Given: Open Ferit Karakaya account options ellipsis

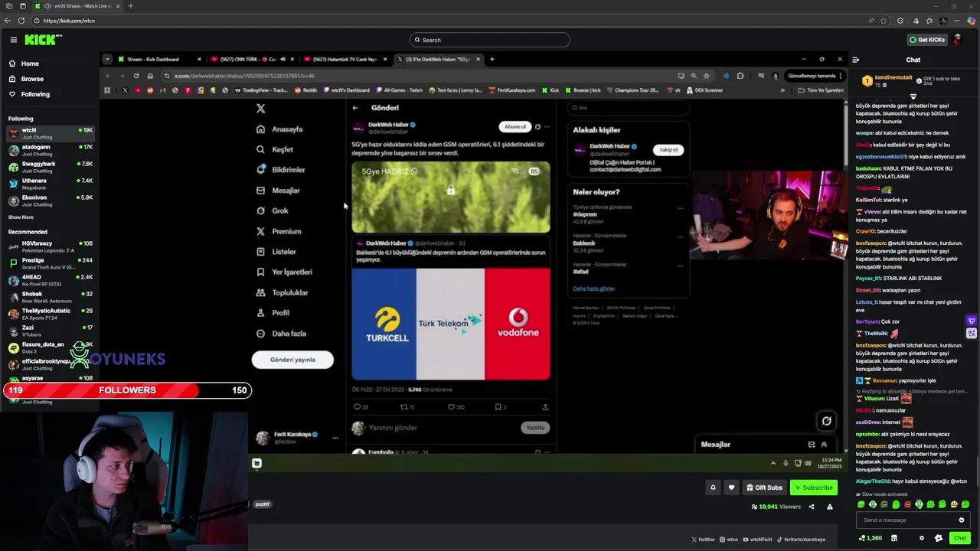Looking at the screenshot, I should tap(335, 438).
